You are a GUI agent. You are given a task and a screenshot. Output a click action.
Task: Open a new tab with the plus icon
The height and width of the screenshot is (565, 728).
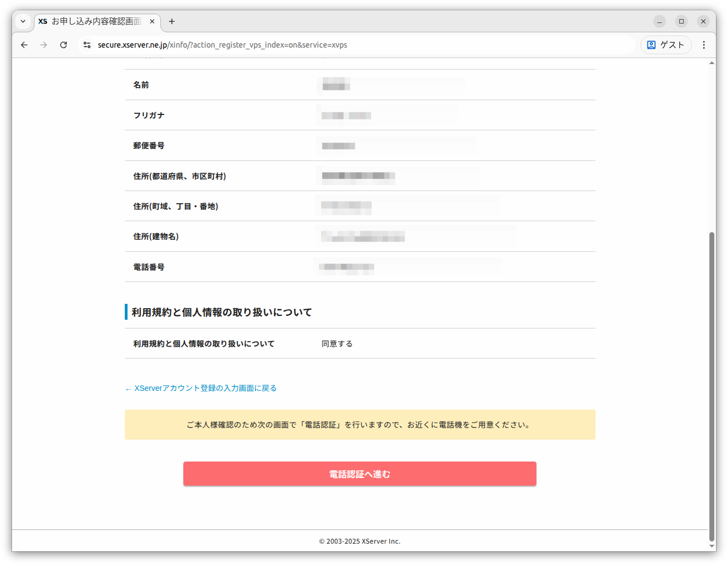pos(171,21)
